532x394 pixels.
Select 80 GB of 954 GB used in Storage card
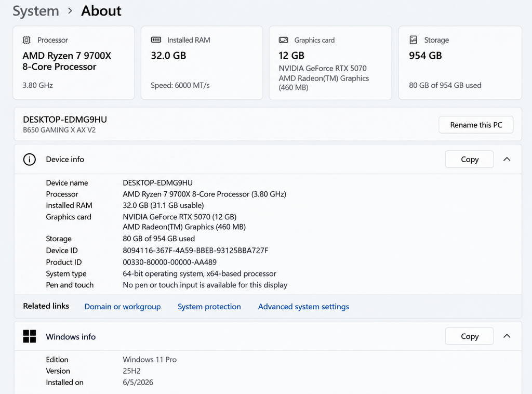coord(445,85)
